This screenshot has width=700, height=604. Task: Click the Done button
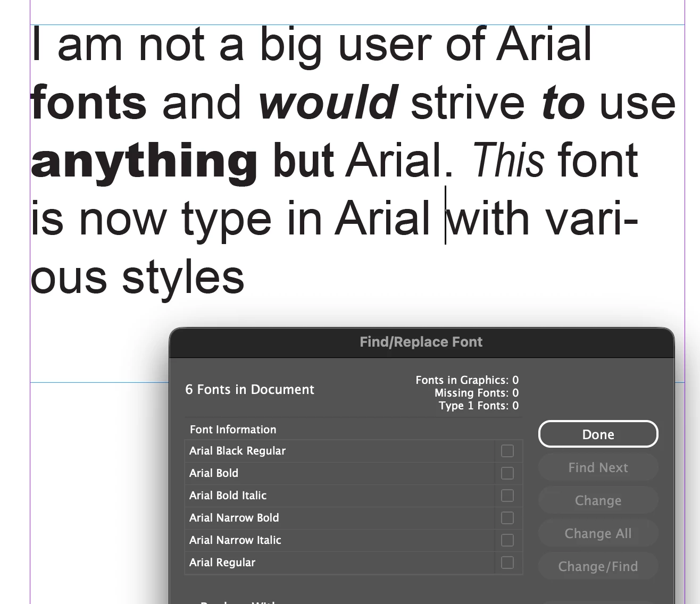coord(598,434)
